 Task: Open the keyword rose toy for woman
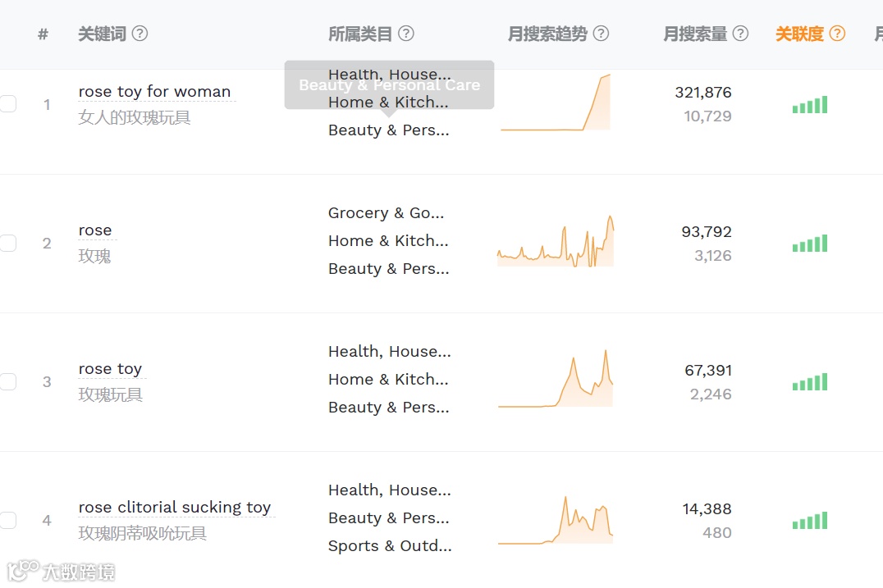(x=155, y=91)
